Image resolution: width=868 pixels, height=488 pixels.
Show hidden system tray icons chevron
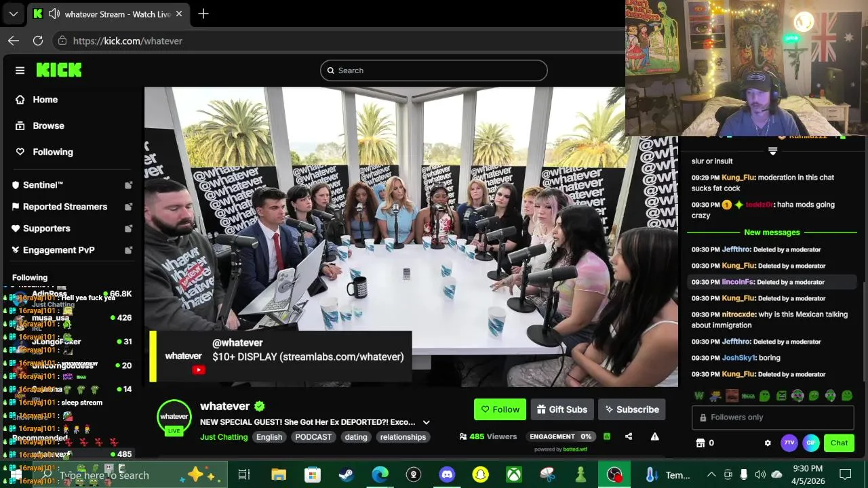(x=711, y=475)
